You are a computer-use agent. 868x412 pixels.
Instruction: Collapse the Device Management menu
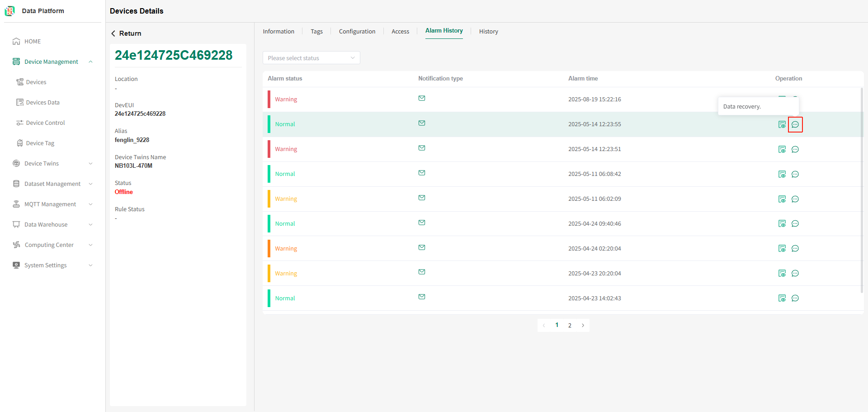(53, 62)
